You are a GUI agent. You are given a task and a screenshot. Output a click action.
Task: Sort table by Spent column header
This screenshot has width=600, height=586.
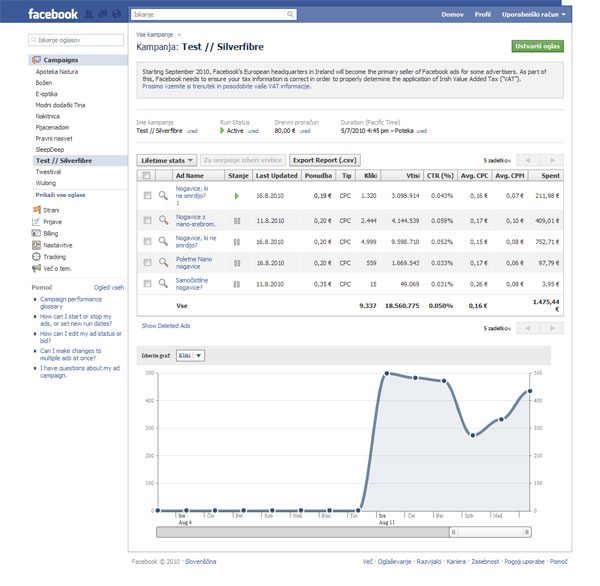point(546,175)
